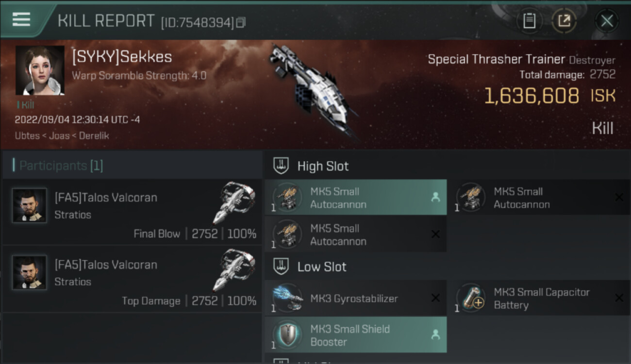The height and width of the screenshot is (364, 631).
Task: Click the Thrasher ship image
Action: pos(313,87)
